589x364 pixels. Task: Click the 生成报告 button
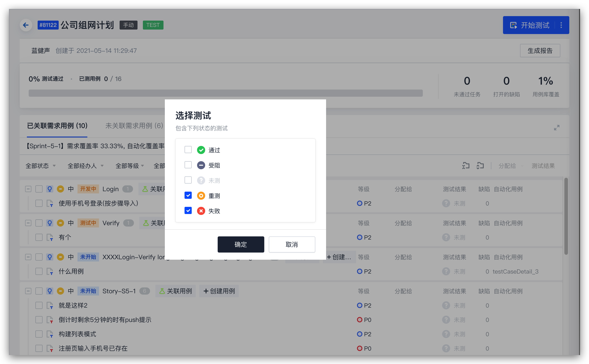[540, 51]
